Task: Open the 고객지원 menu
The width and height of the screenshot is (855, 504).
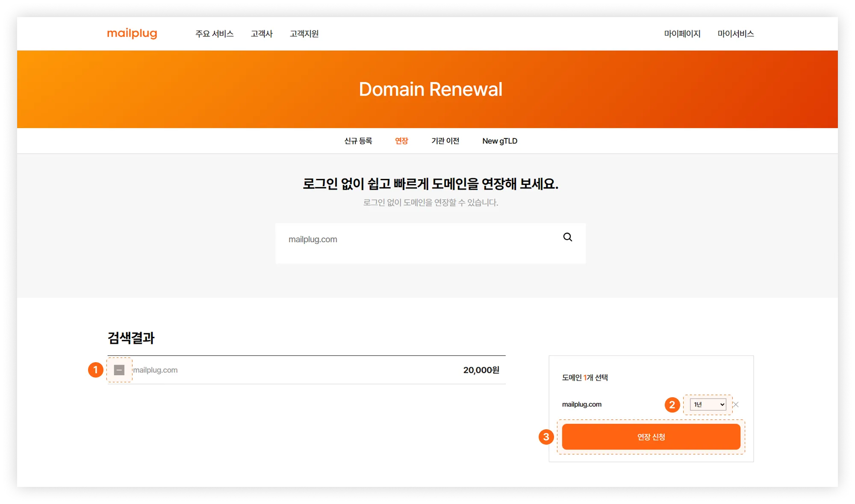Action: click(x=304, y=34)
